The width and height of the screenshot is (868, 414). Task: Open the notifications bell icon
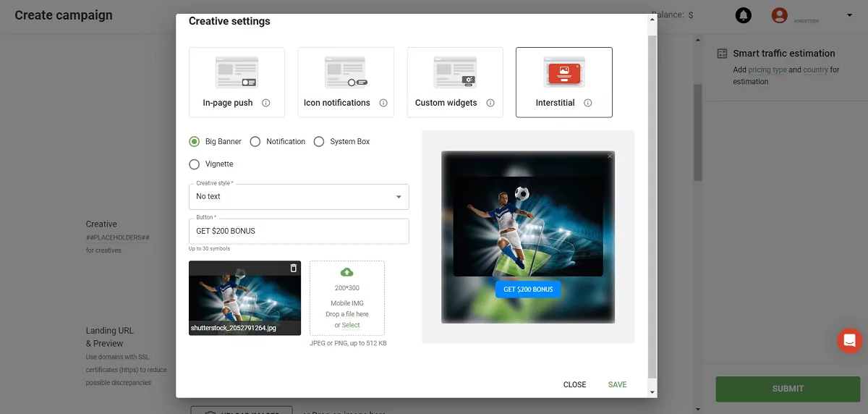[743, 15]
